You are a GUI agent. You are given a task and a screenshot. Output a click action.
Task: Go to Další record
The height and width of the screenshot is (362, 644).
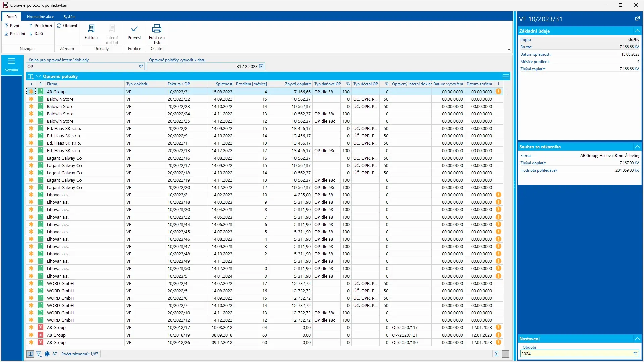point(36,34)
